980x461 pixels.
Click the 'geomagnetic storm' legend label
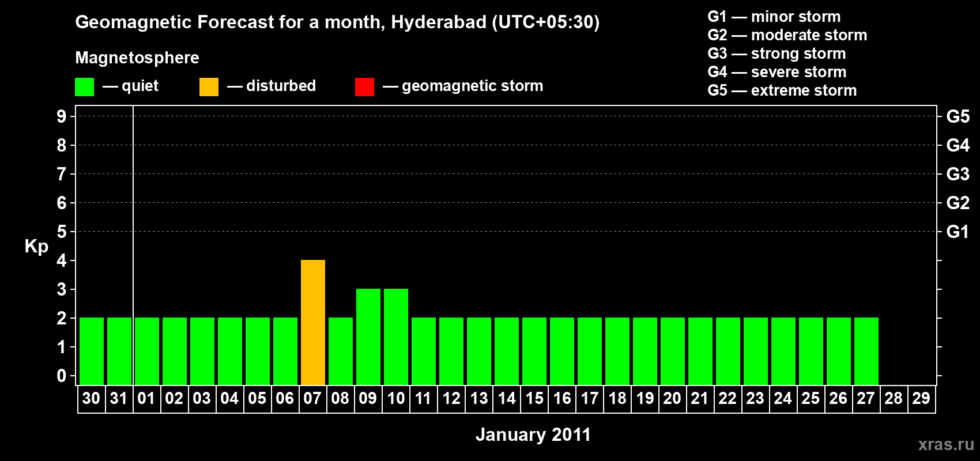pos(473,86)
